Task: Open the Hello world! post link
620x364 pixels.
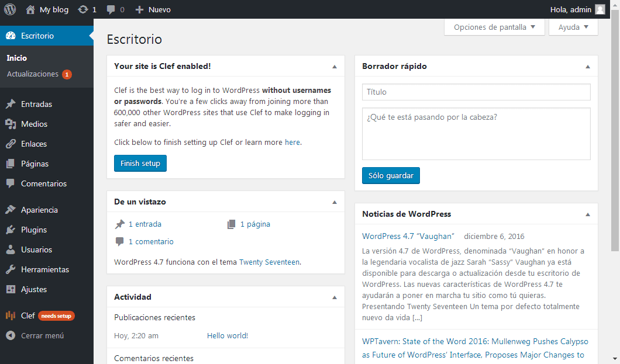Action: click(x=228, y=335)
